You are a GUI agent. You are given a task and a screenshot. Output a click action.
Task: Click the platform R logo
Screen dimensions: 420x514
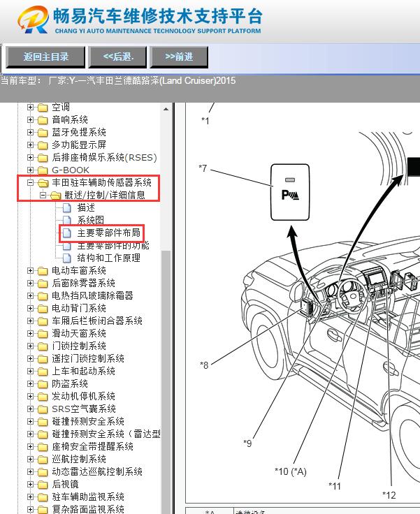(x=33, y=20)
